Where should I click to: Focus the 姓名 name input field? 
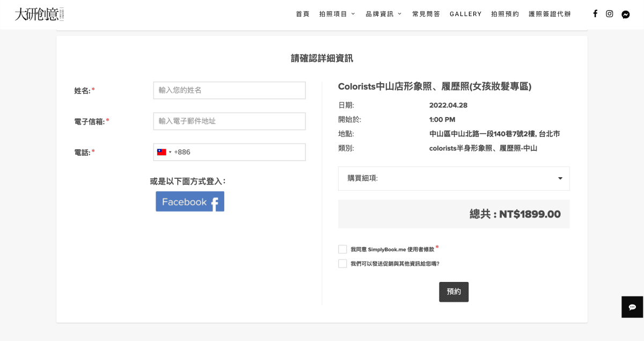click(230, 90)
